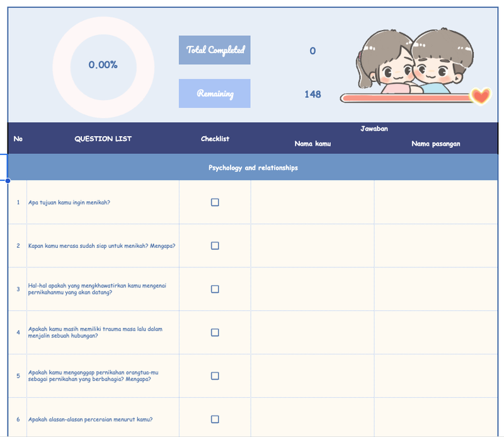Mark the trauma masa lalu question as done
The image size is (504, 437).
(215, 332)
